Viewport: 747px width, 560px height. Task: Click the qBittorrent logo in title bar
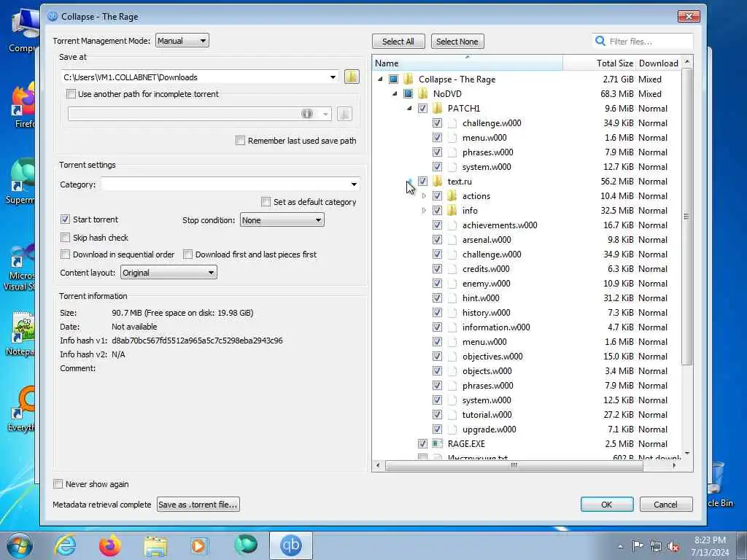(53, 16)
